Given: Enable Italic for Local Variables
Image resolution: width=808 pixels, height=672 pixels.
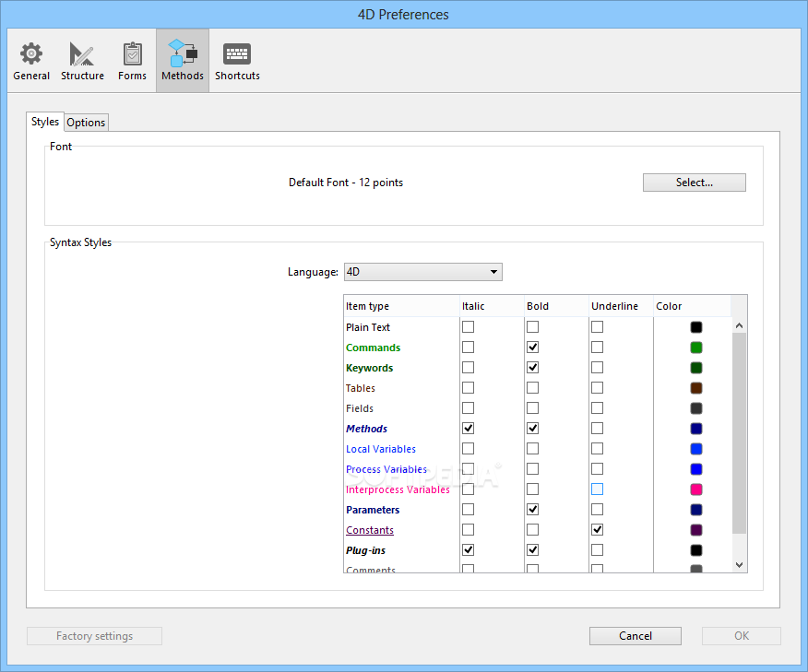Looking at the screenshot, I should [x=468, y=449].
